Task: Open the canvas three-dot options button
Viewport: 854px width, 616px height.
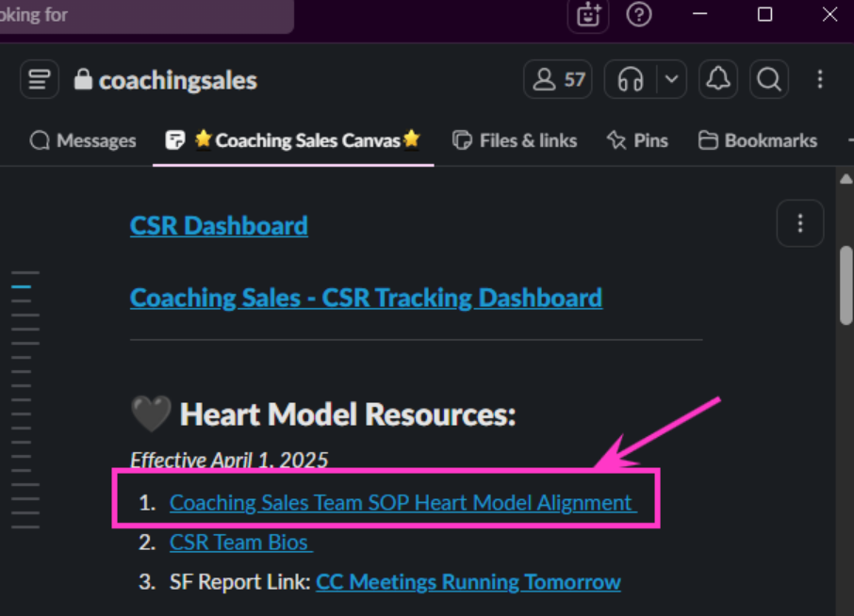Action: [799, 223]
